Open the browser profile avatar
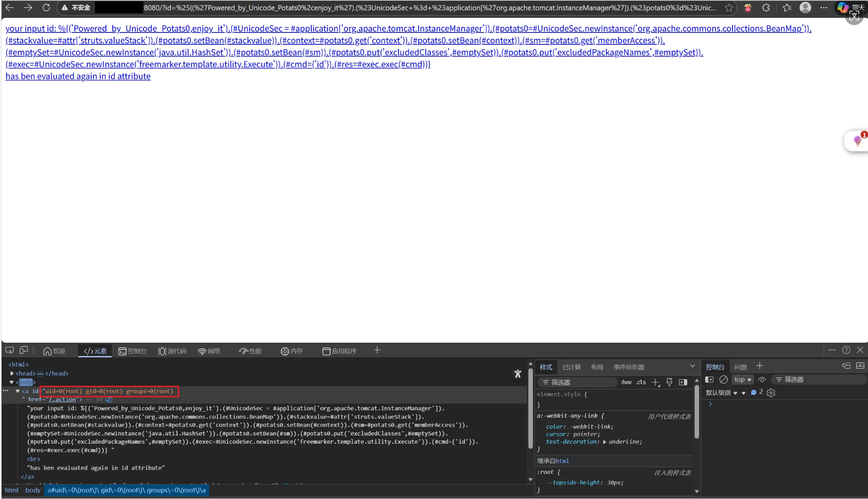 (805, 7)
